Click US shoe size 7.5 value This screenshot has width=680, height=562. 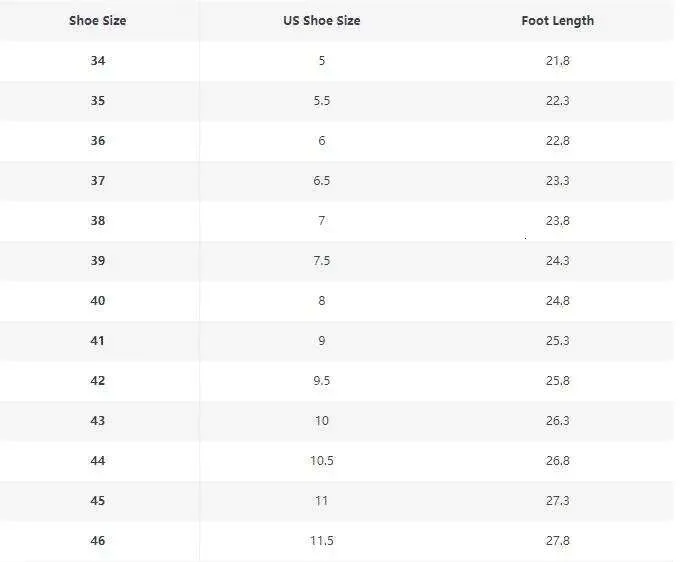[322, 261]
